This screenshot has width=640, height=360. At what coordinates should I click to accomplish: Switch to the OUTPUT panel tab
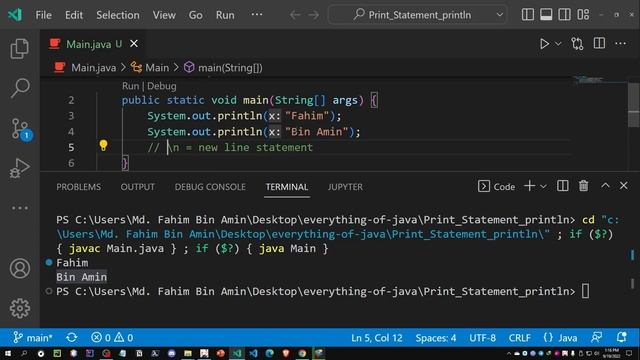pyautogui.click(x=138, y=187)
